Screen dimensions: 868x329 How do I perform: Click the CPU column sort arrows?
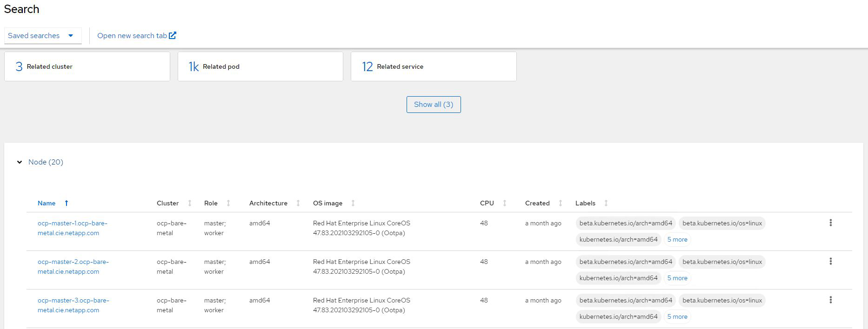pos(505,203)
